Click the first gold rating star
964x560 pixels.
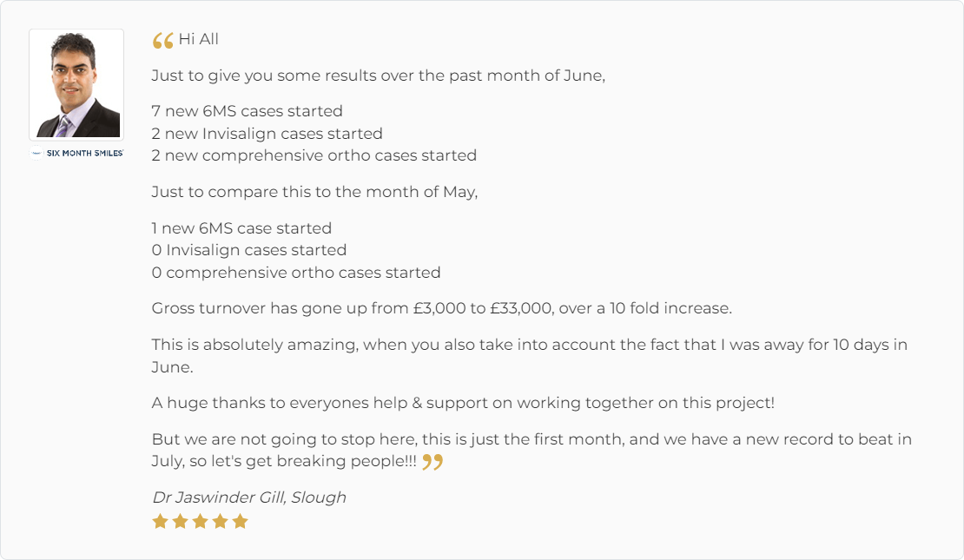pyautogui.click(x=161, y=521)
